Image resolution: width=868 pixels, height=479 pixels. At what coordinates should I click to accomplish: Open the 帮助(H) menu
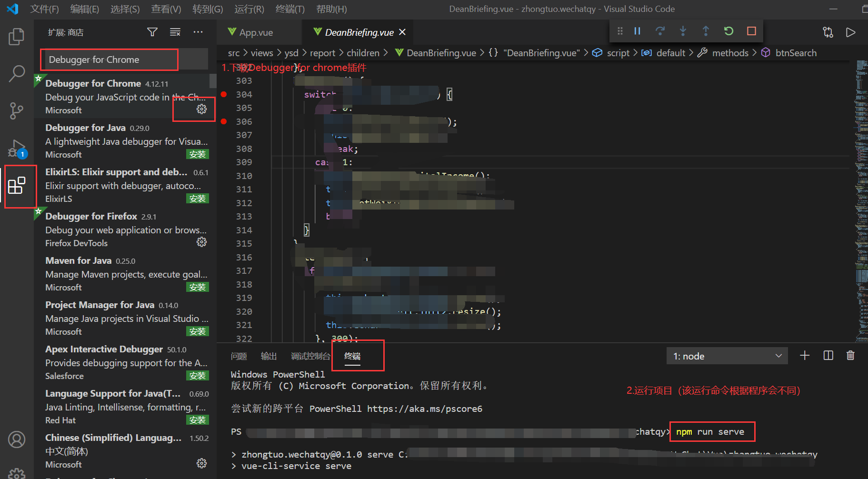pyautogui.click(x=331, y=9)
